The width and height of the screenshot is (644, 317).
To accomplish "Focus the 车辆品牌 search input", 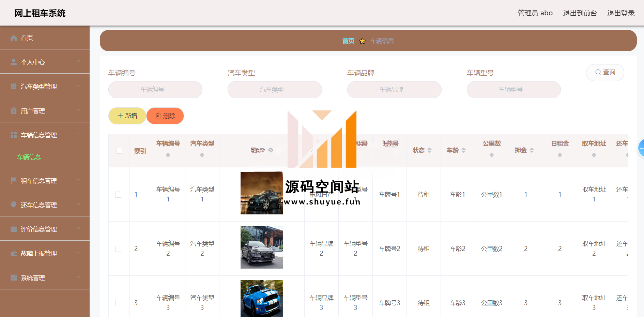I will 394,90.
